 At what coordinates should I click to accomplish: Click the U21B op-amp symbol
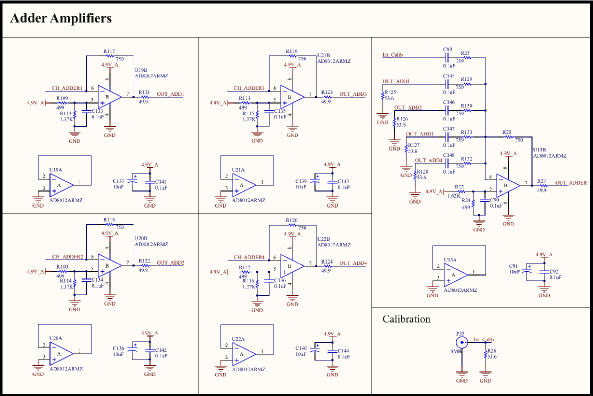[x=292, y=97]
